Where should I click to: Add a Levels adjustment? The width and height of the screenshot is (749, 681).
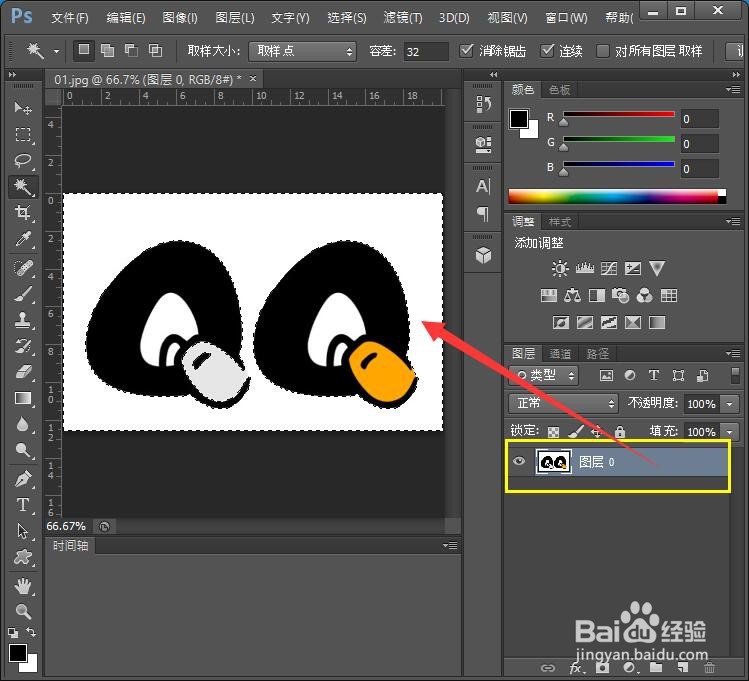coord(585,268)
